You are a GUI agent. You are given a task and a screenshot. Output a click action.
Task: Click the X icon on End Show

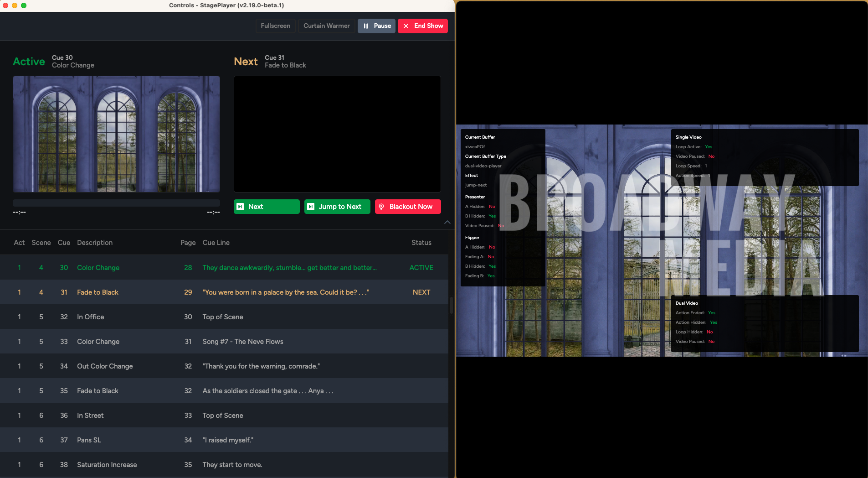(406, 26)
